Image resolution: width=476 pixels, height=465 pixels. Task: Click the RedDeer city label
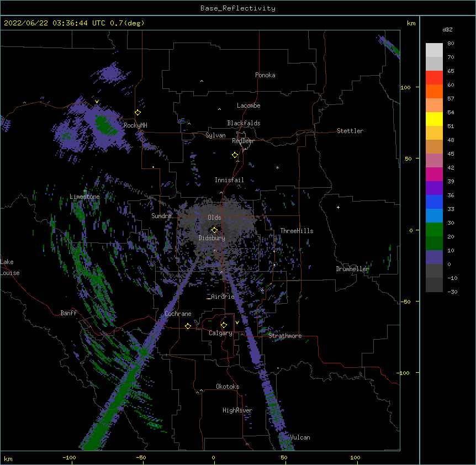(x=243, y=141)
